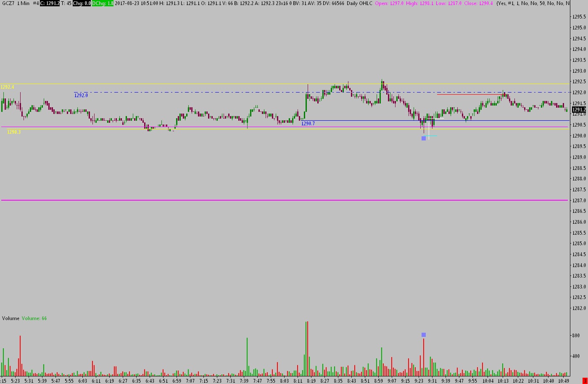Image resolution: width=588 pixels, height=384 pixels.
Task: Click 1287.0 on the price axis
Action: (x=579, y=201)
